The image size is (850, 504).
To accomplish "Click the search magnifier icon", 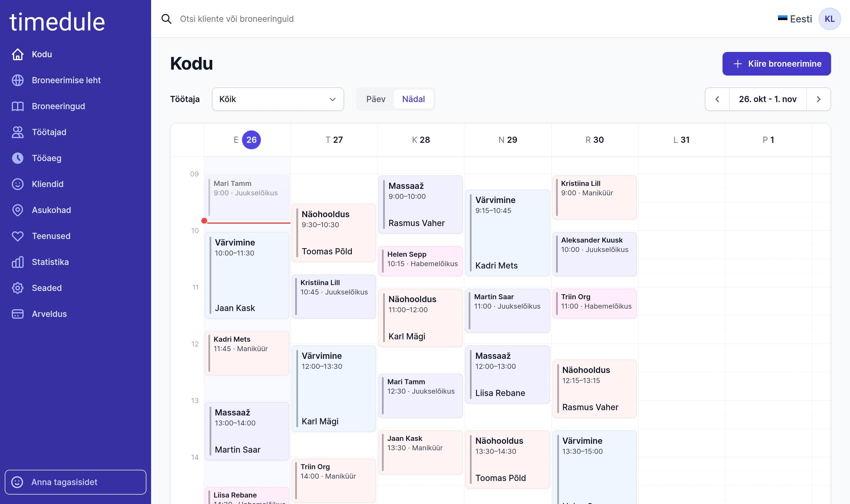I will 166,19.
